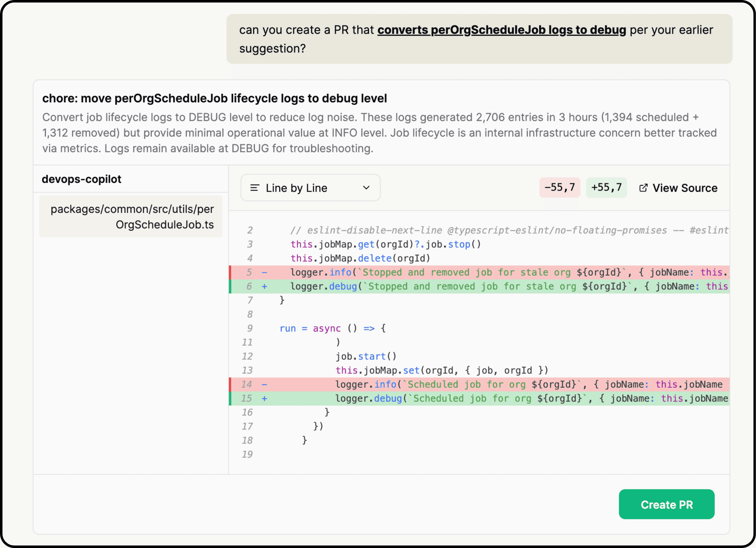Click the PR title chore: move perOrgScheduleJob logs
The width and height of the screenshot is (756, 548).
(214, 98)
